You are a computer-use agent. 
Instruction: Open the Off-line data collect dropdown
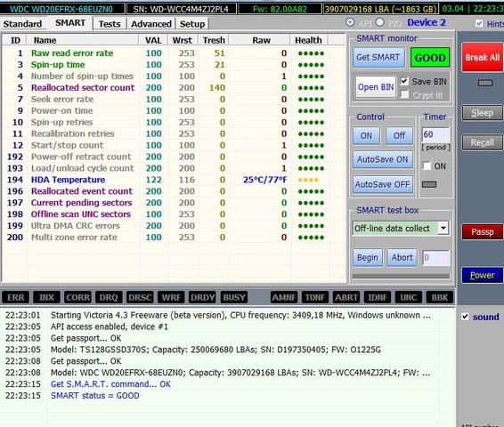[443, 229]
